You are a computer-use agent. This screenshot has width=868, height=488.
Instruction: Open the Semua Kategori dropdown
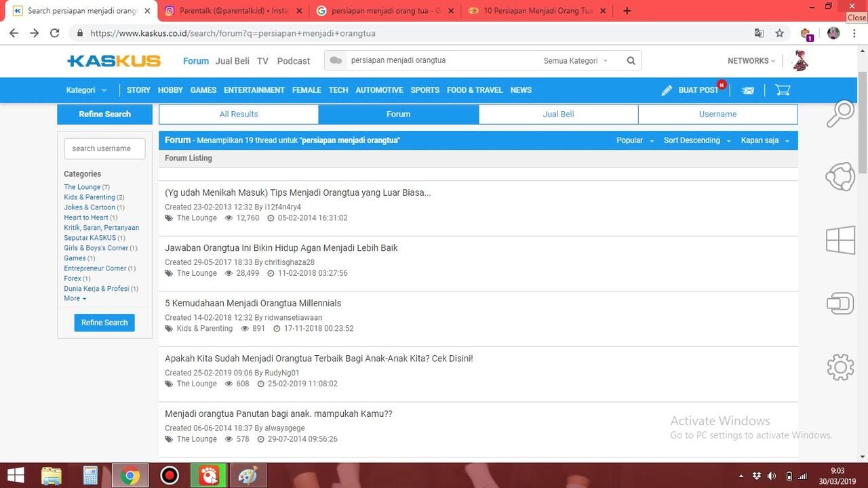(x=576, y=60)
